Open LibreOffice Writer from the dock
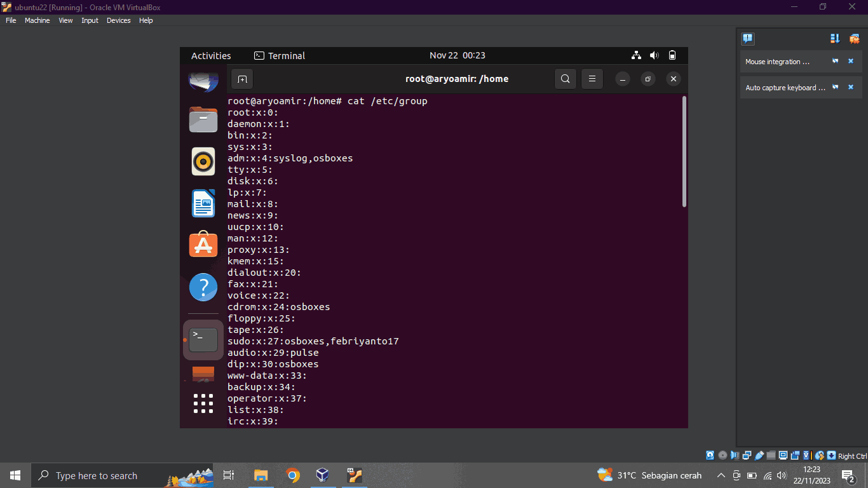Image resolution: width=868 pixels, height=488 pixels. pyautogui.click(x=203, y=203)
